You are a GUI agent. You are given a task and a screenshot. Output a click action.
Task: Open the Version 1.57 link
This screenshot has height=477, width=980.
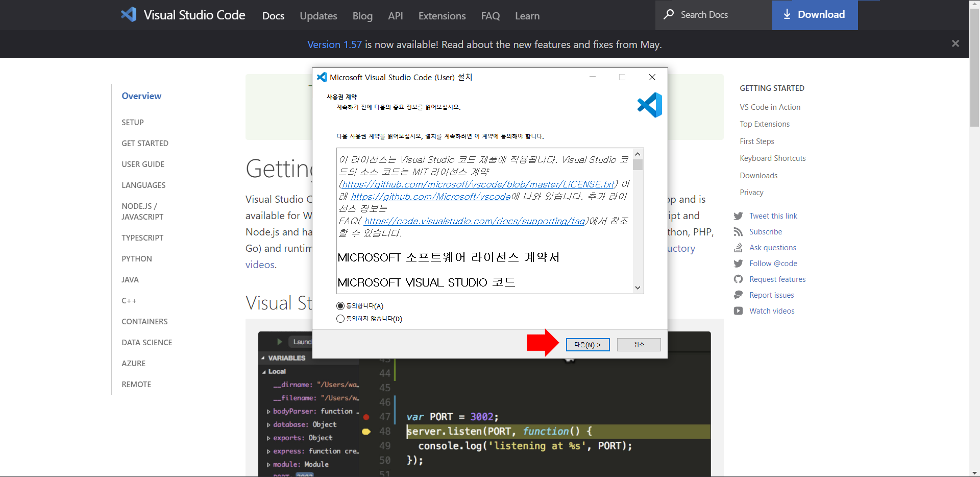334,44
